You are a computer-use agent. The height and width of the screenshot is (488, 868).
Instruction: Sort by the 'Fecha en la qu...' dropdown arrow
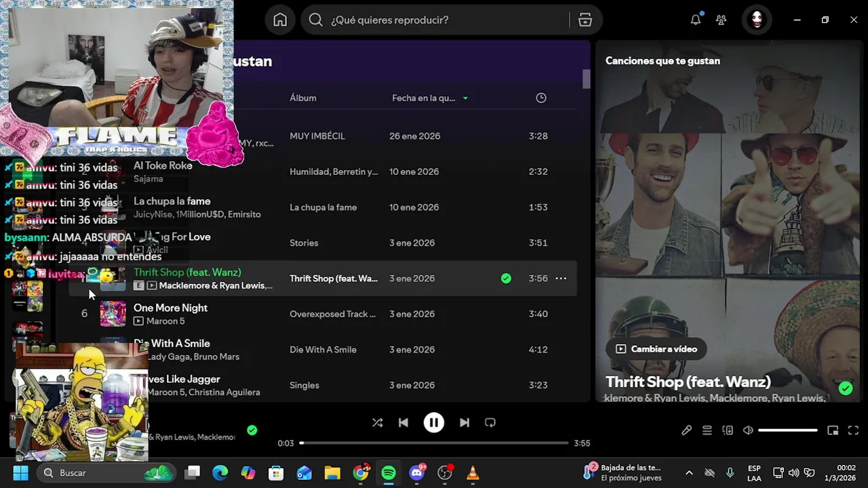(465, 98)
